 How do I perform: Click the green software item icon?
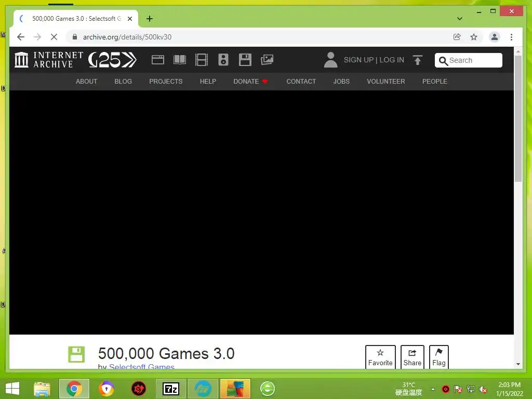pyautogui.click(x=76, y=354)
